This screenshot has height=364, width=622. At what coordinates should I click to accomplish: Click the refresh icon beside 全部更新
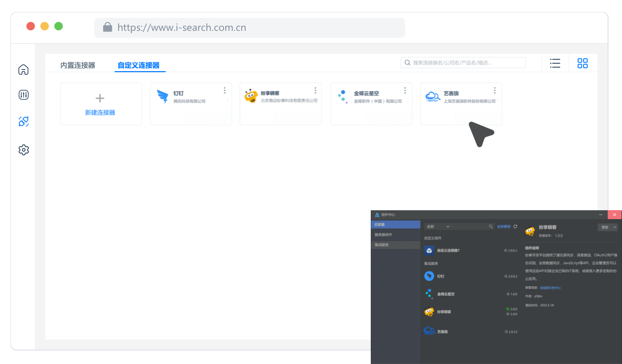[x=515, y=227]
